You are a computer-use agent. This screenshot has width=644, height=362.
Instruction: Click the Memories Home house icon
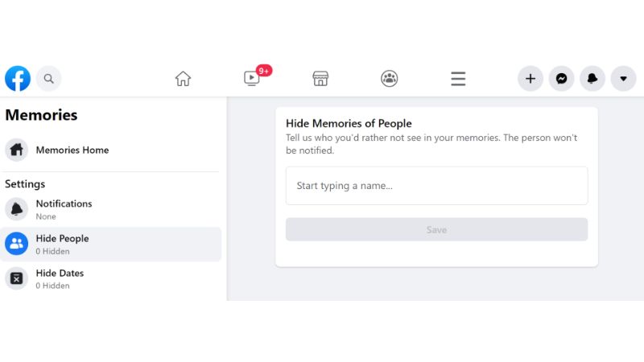click(17, 150)
